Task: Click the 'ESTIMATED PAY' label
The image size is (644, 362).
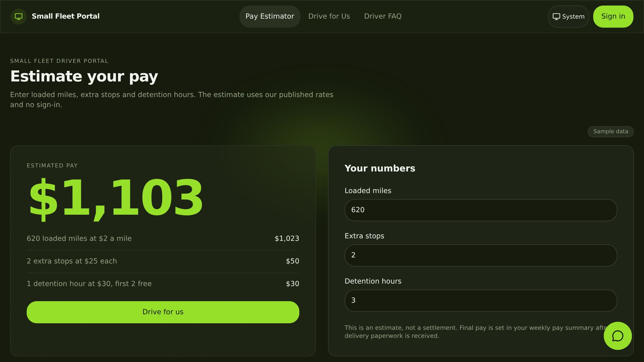Action: click(x=52, y=165)
